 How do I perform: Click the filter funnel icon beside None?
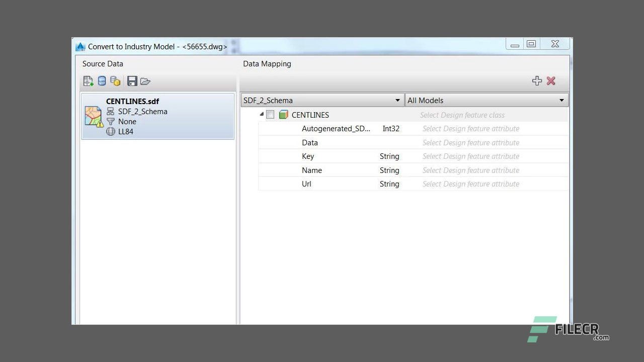(x=111, y=122)
